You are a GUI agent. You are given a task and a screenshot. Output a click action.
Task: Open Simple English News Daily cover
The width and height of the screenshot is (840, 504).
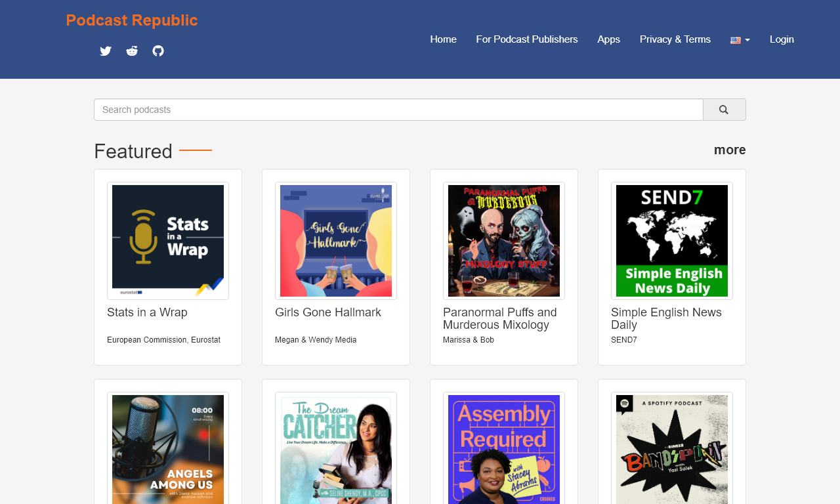672,241
